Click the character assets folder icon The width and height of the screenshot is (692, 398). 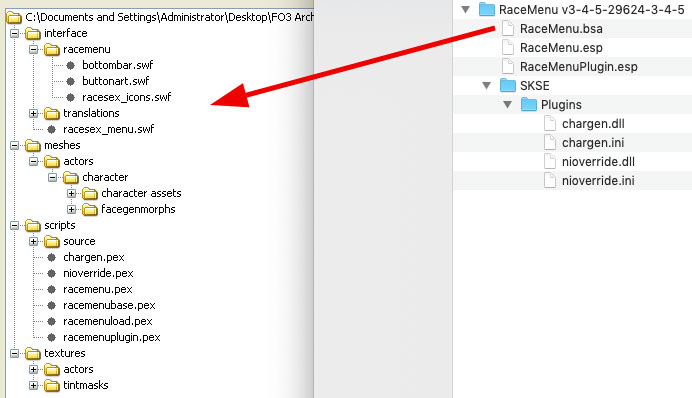(90, 193)
